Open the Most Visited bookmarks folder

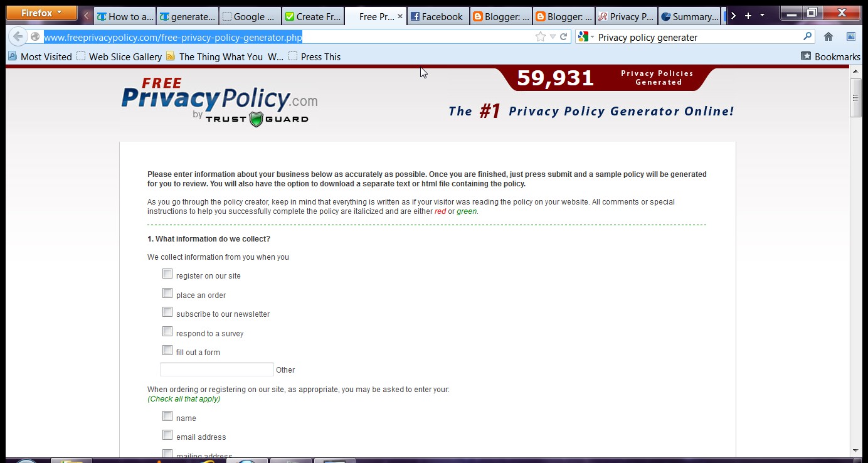40,56
